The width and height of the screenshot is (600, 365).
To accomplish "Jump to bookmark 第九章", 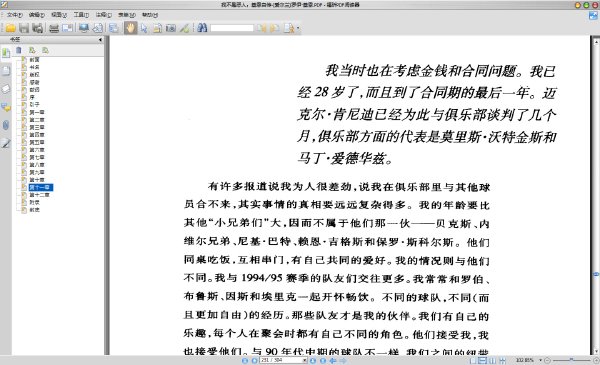I will (x=37, y=172).
